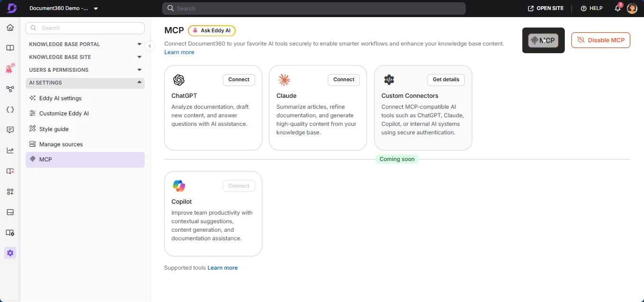Get details for Custom Connectors
644x302 pixels.
point(446,80)
